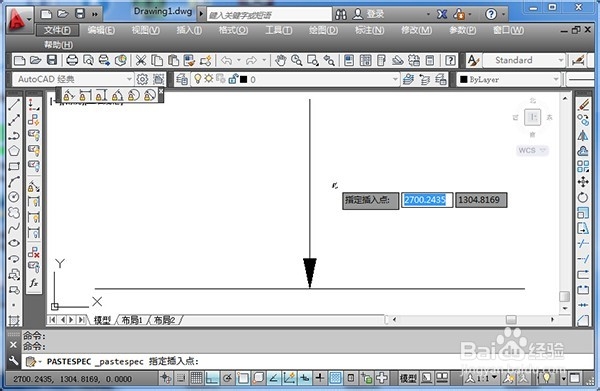Viewport: 600px width, 391px height.
Task: Select the Move tool in modify toolbar
Action: pyautogui.click(x=583, y=182)
